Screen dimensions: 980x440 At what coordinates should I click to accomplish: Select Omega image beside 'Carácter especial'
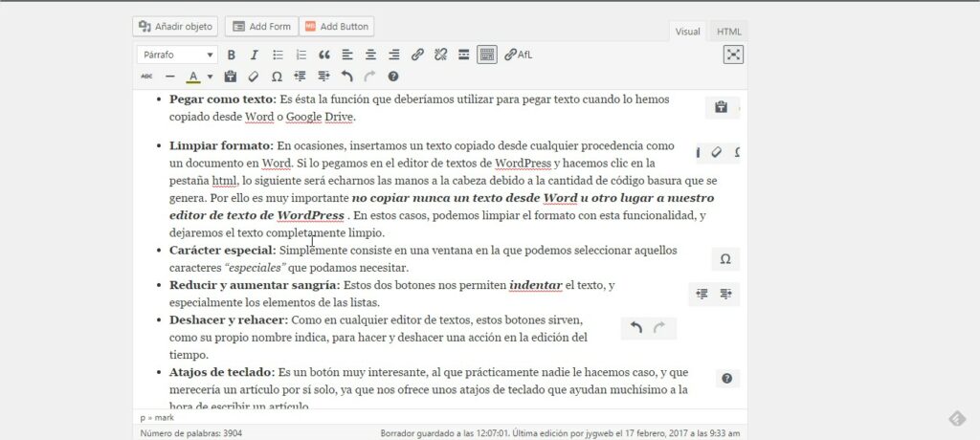pyautogui.click(x=725, y=259)
